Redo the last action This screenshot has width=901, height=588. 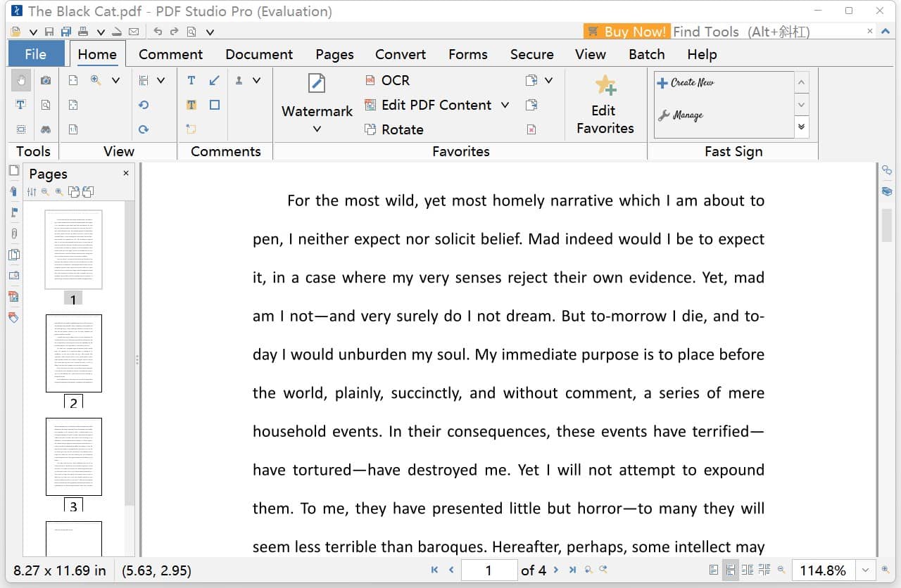(x=174, y=32)
